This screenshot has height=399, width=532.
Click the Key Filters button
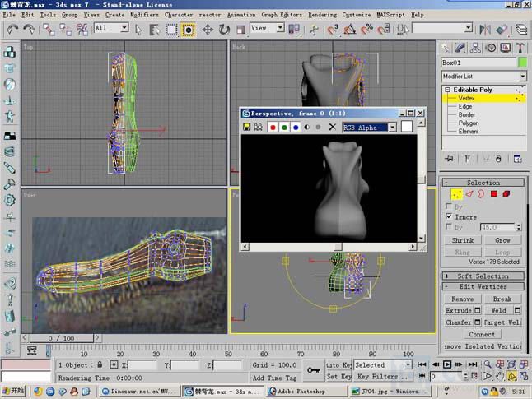point(382,376)
